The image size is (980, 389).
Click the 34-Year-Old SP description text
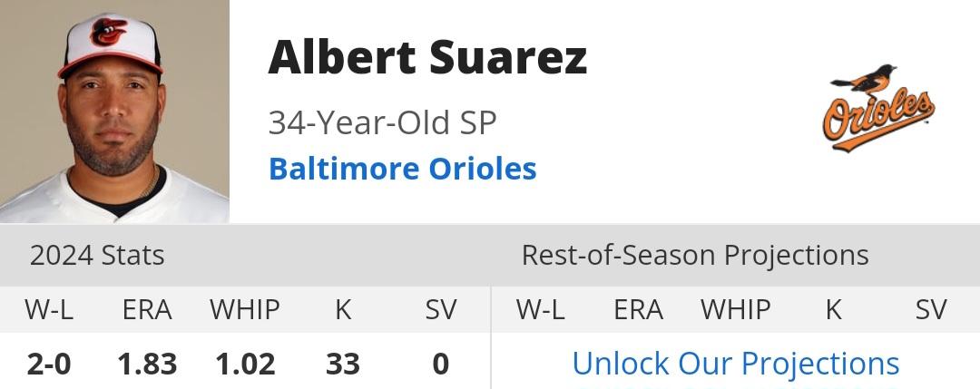[x=383, y=122]
